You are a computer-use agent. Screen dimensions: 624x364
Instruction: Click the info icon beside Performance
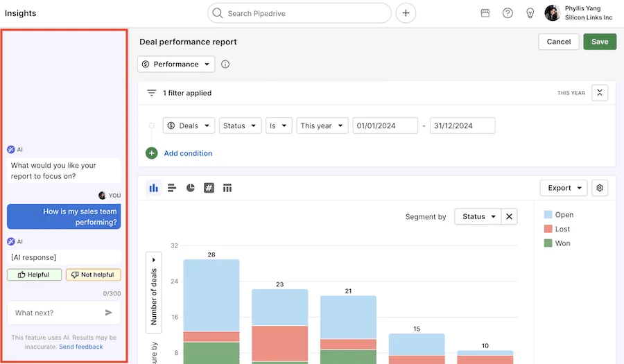click(x=225, y=64)
